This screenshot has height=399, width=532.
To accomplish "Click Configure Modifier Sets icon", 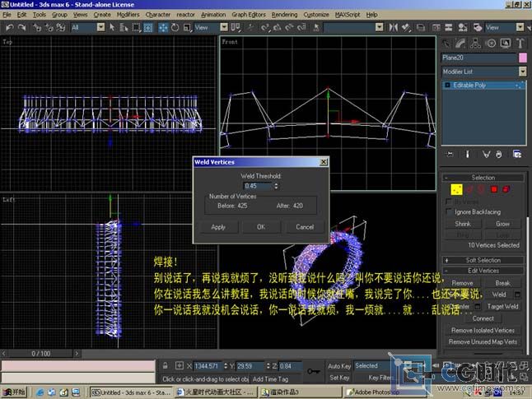I will [517, 155].
